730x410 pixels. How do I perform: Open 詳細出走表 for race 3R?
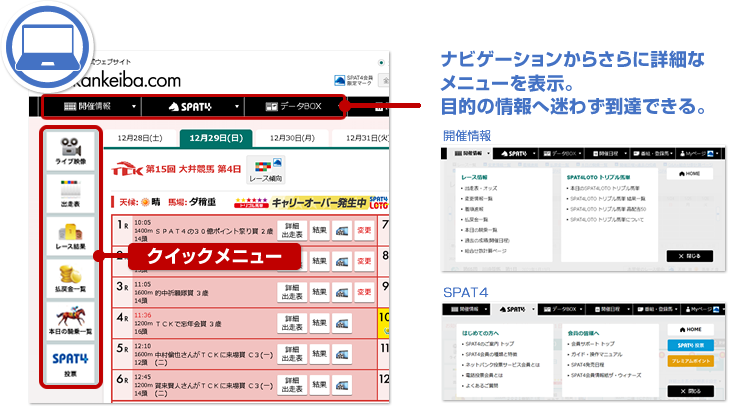(x=292, y=292)
